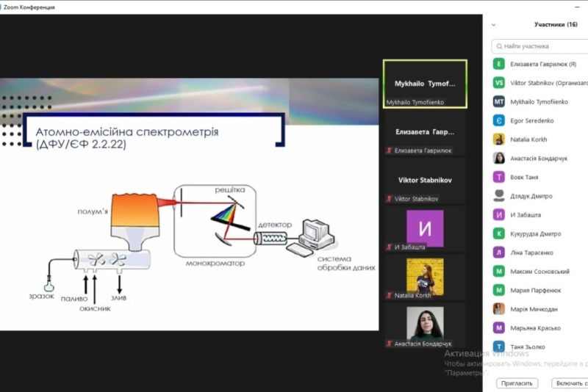This screenshot has width=588, height=392.
Task: Click монохроматор label on slide diagram
Action: 215,264
